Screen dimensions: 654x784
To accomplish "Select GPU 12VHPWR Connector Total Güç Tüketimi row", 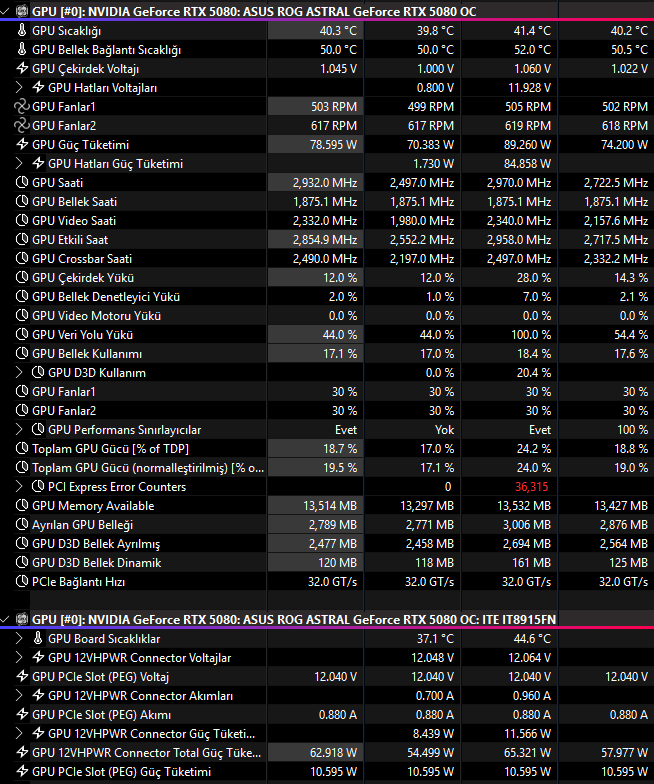I will pyautogui.click(x=146, y=752).
